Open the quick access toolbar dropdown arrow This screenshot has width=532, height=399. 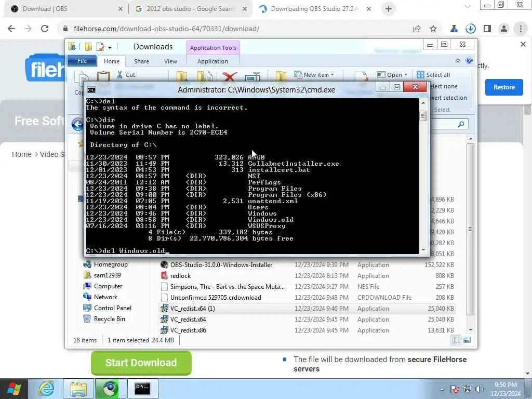[110, 47]
